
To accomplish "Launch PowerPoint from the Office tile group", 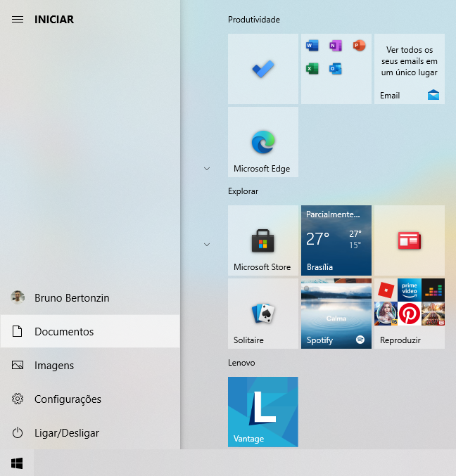I will click(x=359, y=46).
